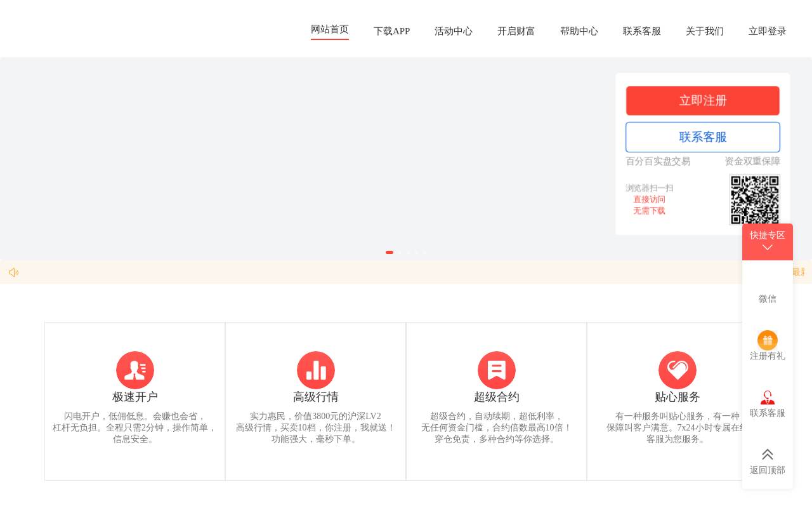Click the 资金双重保障 text
The image size is (812, 508).
click(x=752, y=161)
